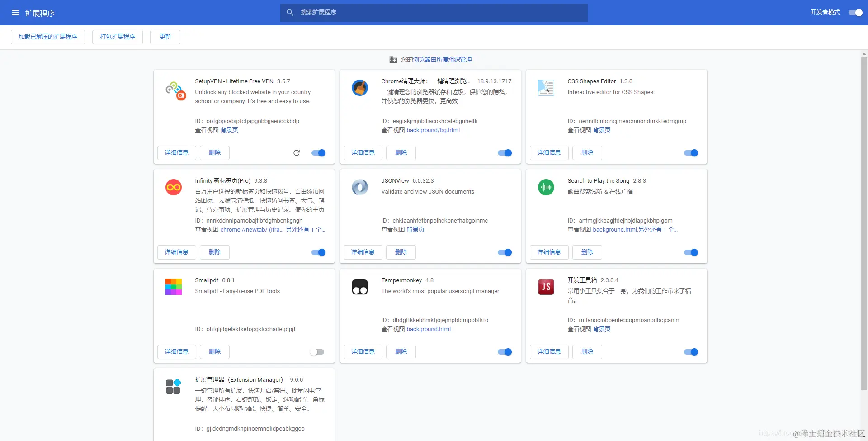868x441 pixels.
Task: Turn off 开发工具箱 toggle
Action: (x=691, y=352)
